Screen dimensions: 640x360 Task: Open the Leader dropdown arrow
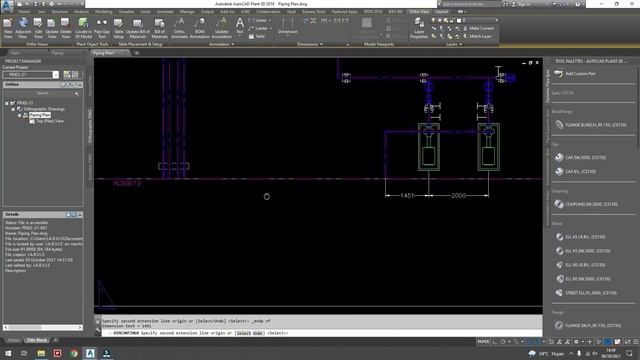coord(271,28)
